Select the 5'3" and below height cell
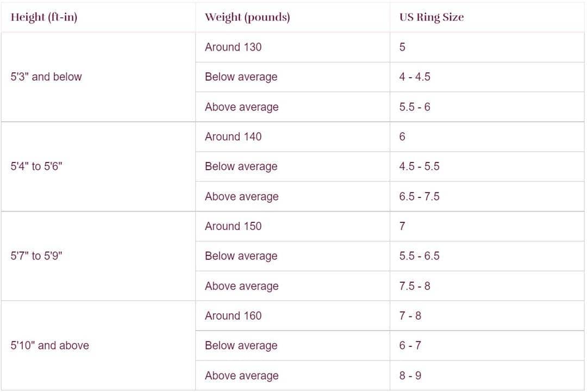 point(46,77)
